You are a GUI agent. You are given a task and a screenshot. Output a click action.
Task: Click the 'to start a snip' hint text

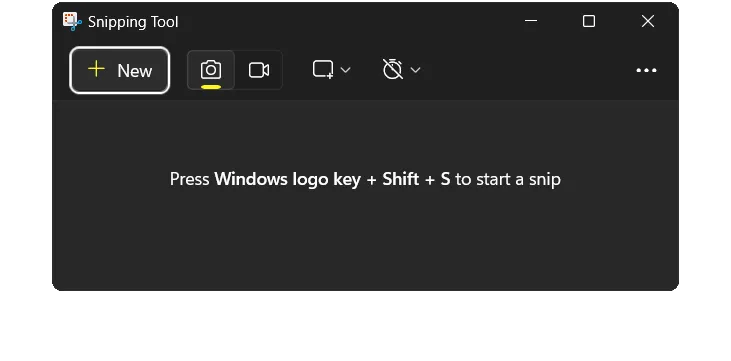click(x=508, y=179)
